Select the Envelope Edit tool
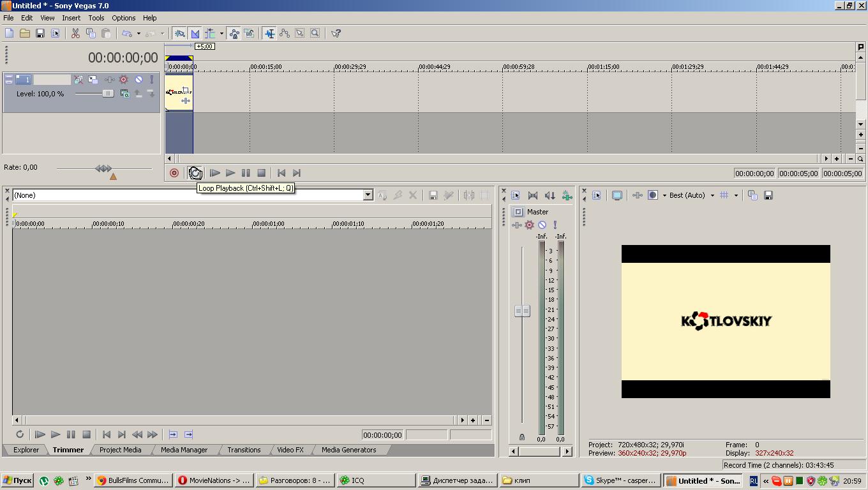Screen dimensions: 868x490 pyautogui.click(x=285, y=33)
